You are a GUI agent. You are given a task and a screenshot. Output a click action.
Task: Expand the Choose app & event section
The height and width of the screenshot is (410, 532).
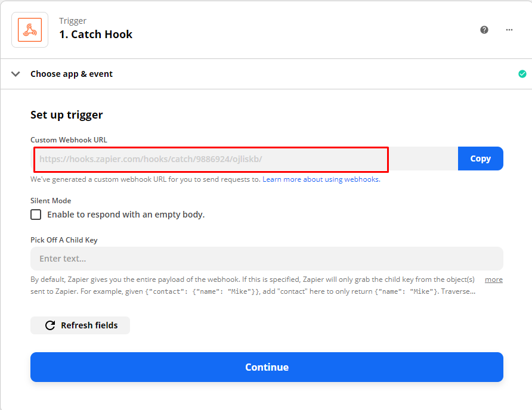(72, 74)
